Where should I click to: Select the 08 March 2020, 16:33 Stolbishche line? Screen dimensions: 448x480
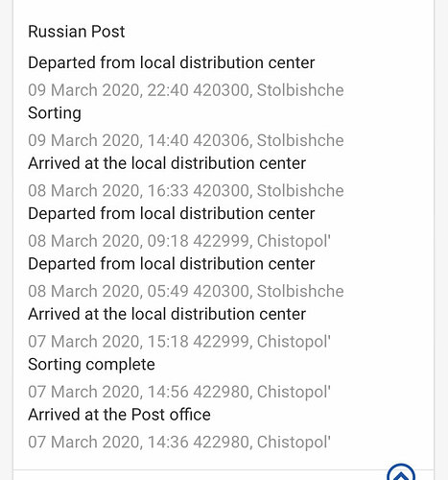186,190
